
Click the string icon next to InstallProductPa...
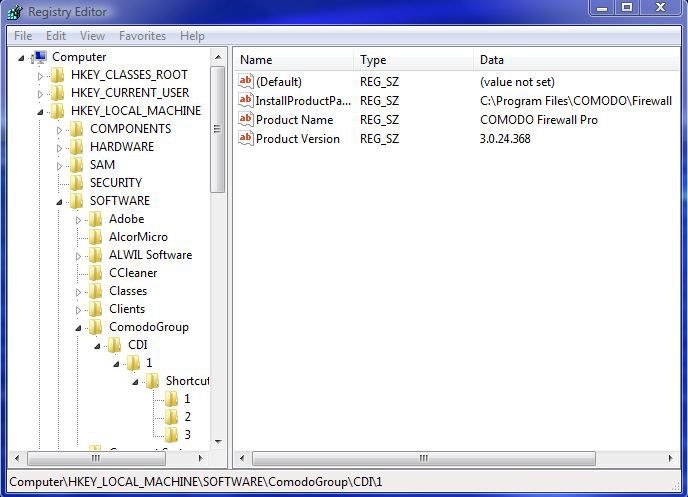[246, 100]
